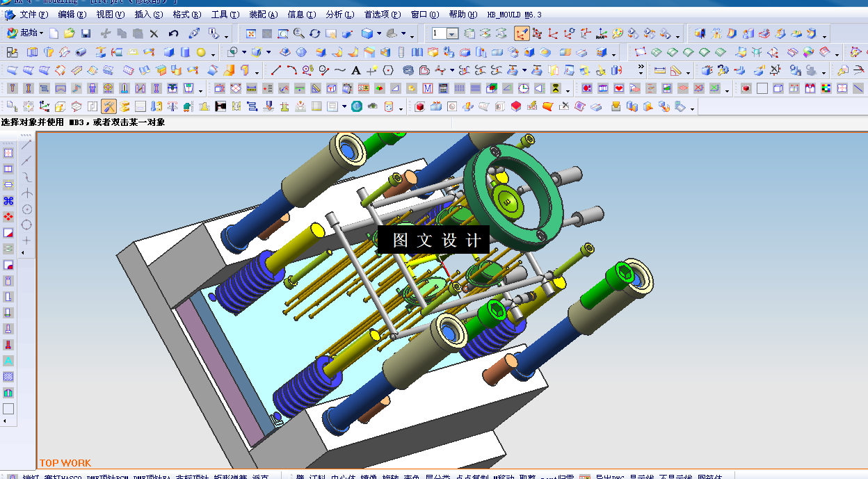
Task: Open the 文件(F) menu
Action: [34, 15]
